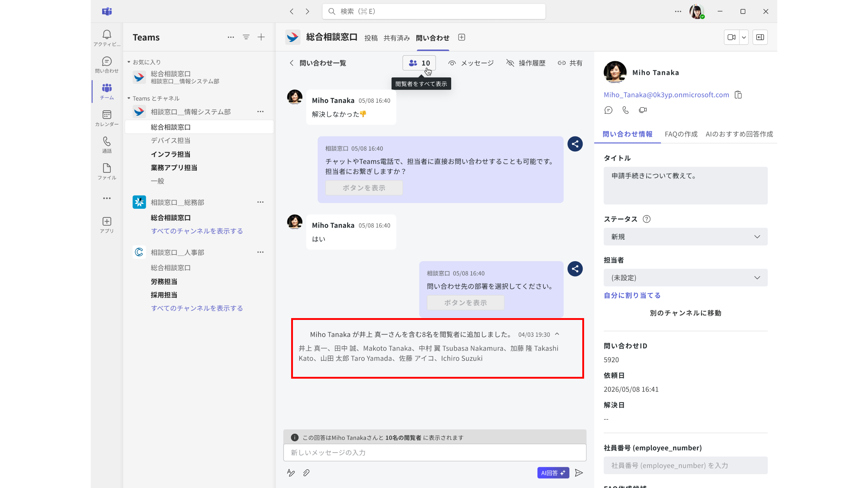Open the 問い合わせ chat icon in sidebar
Image resolution: width=868 pixels, height=488 pixels.
107,65
